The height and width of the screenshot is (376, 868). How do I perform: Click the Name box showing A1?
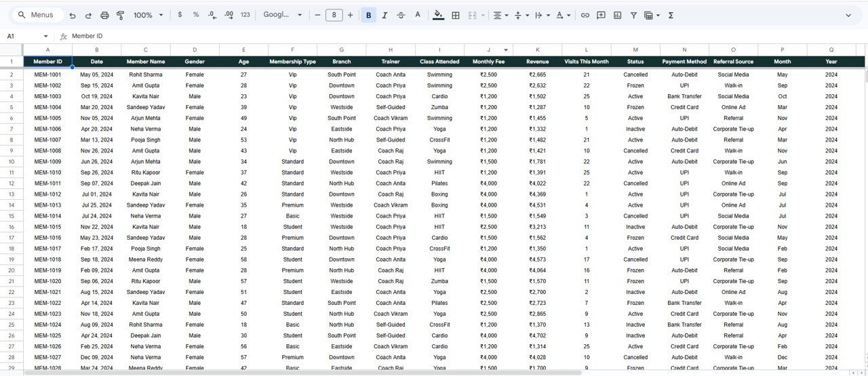tap(26, 36)
